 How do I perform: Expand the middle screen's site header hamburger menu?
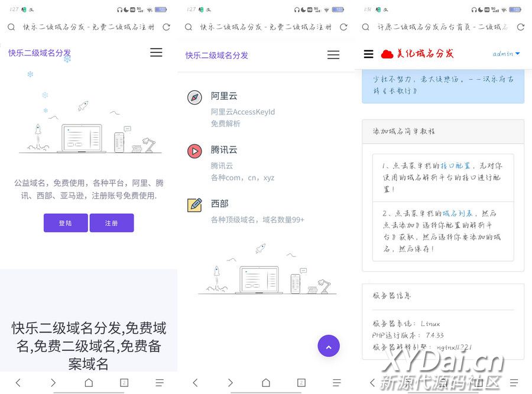(x=333, y=55)
